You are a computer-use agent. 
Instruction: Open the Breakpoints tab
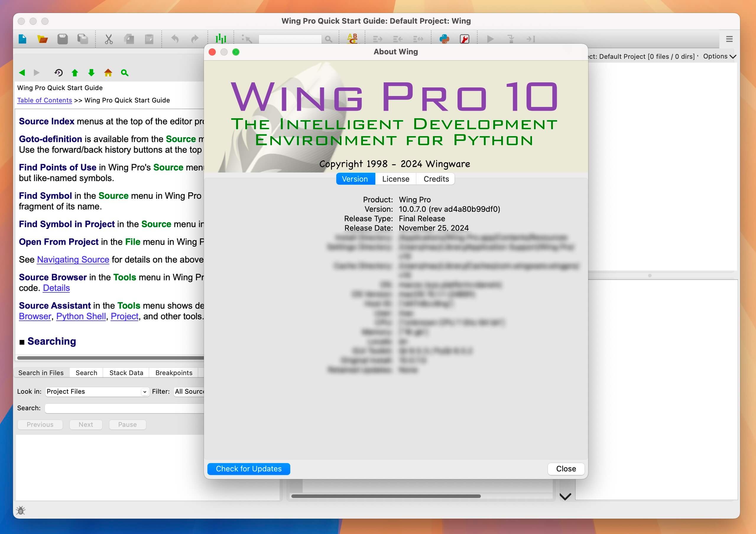click(x=174, y=373)
